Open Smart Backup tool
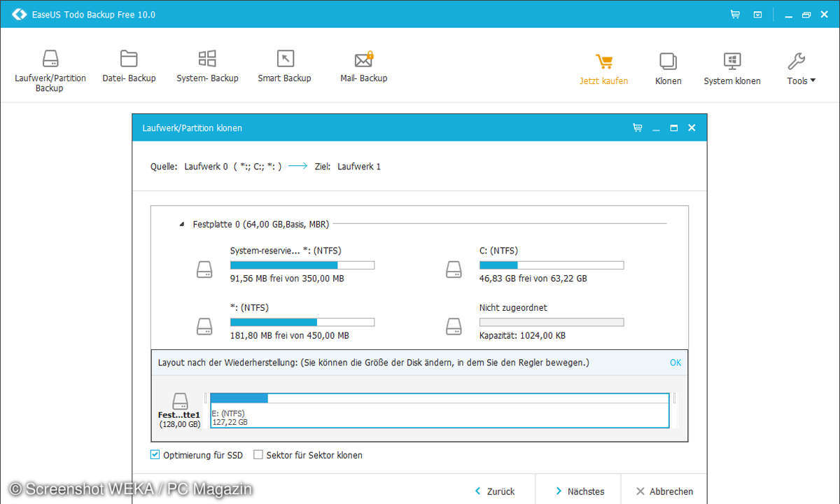Viewport: 840px width, 504px height. [284, 66]
